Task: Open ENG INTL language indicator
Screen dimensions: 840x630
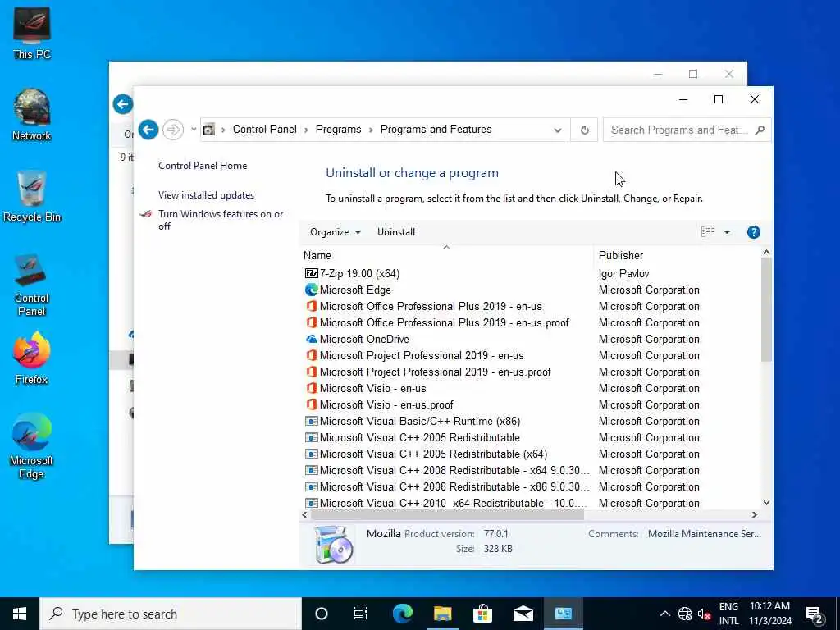Action: click(x=728, y=614)
